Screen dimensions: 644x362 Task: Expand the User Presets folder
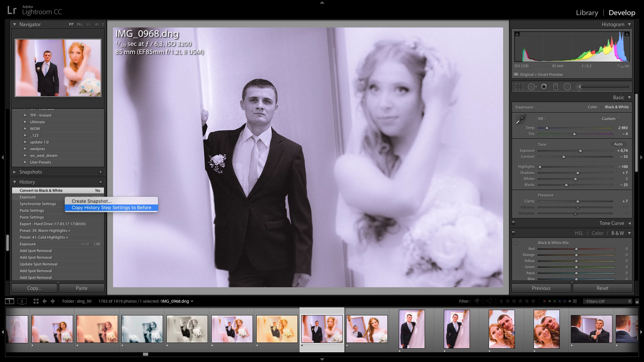25,162
